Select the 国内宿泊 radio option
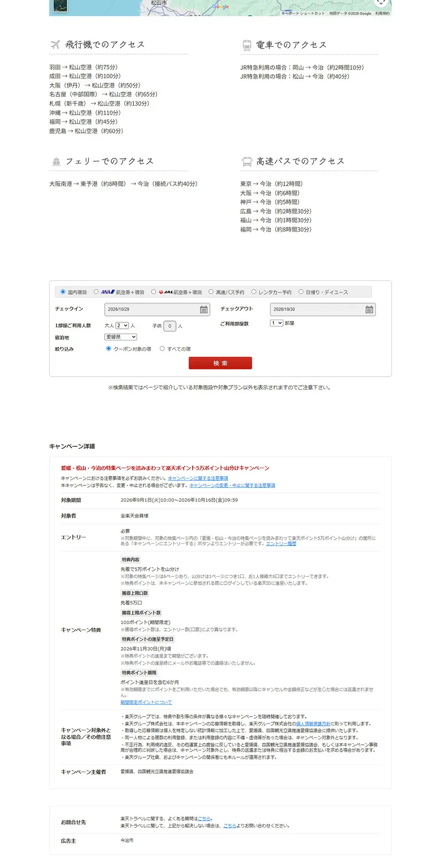Screen dimensions: 441x868 click(63, 292)
